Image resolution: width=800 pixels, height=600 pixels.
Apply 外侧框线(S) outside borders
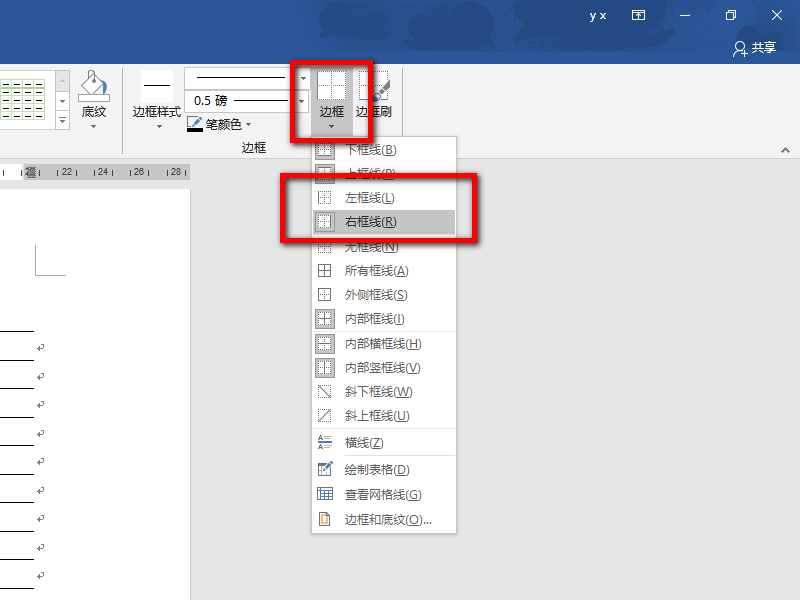click(384, 294)
